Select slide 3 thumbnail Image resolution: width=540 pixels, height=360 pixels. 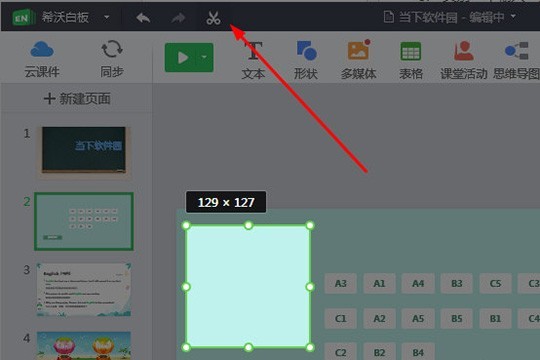click(84, 290)
